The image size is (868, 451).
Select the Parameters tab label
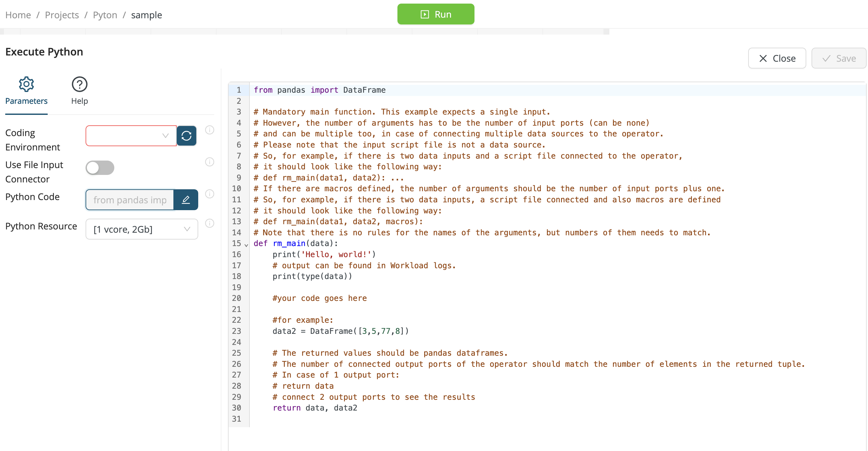point(26,101)
